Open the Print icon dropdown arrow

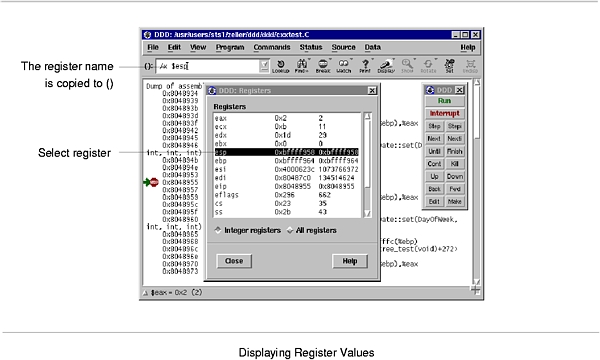(x=372, y=60)
